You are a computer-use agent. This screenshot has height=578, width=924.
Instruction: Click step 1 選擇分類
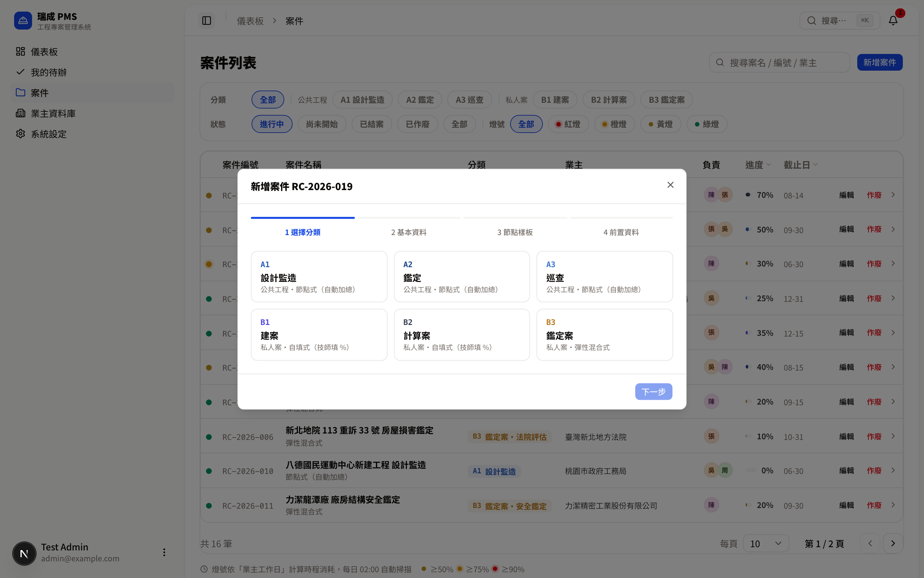click(303, 232)
